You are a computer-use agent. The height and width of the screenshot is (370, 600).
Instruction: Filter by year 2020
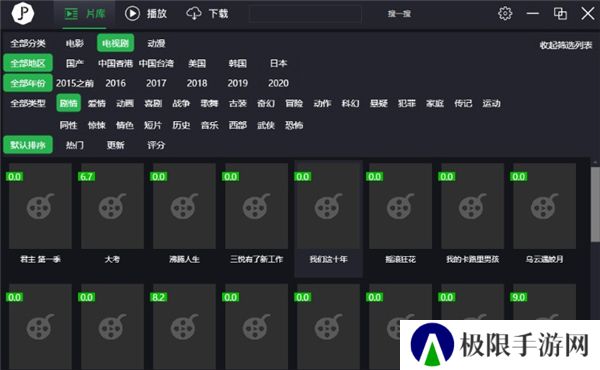pyautogui.click(x=278, y=83)
